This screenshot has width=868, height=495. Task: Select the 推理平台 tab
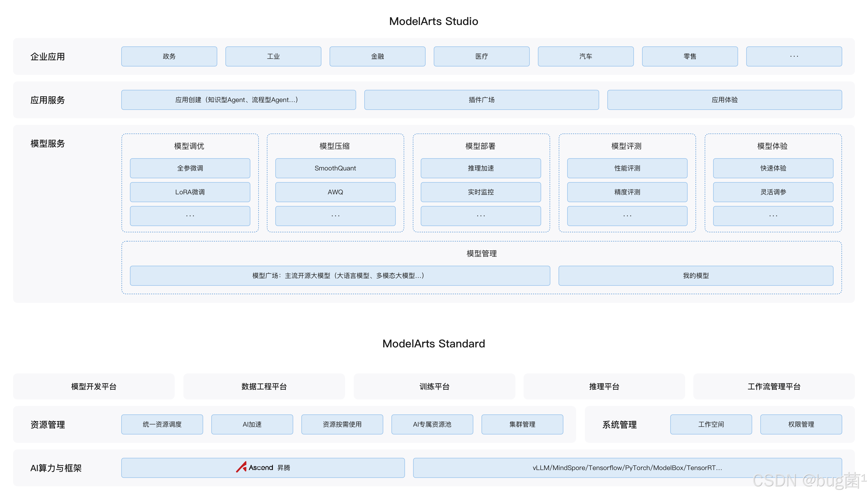coord(604,386)
